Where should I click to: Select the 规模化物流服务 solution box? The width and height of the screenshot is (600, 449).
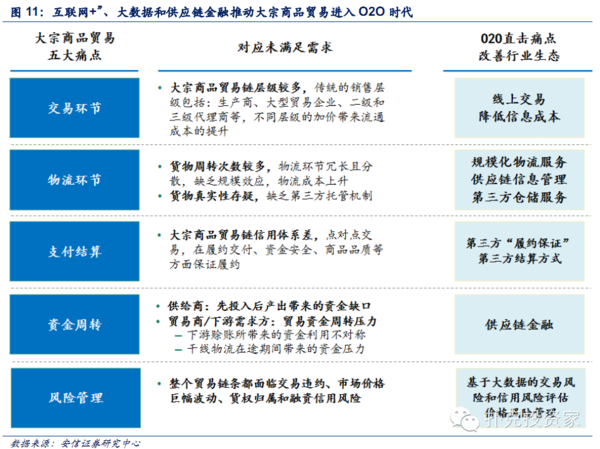(513, 180)
